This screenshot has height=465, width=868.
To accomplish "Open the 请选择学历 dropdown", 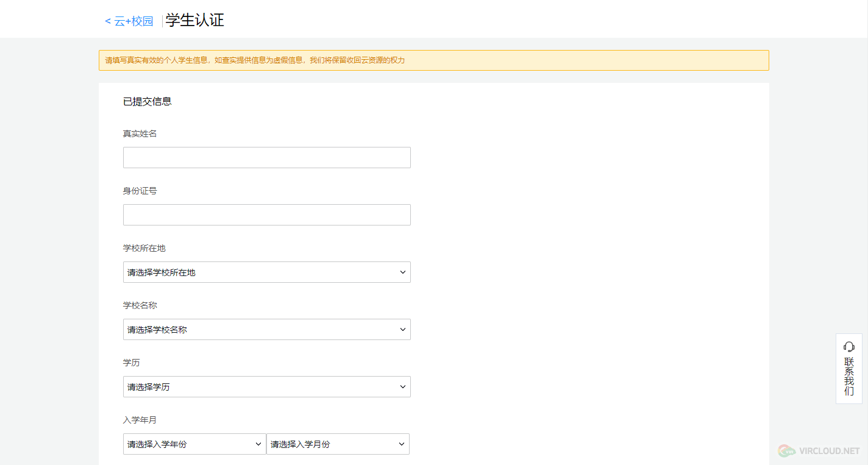I will point(267,386).
